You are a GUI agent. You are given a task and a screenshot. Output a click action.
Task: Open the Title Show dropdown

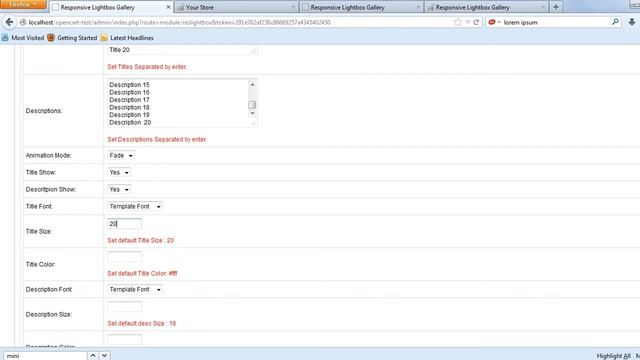pyautogui.click(x=119, y=172)
